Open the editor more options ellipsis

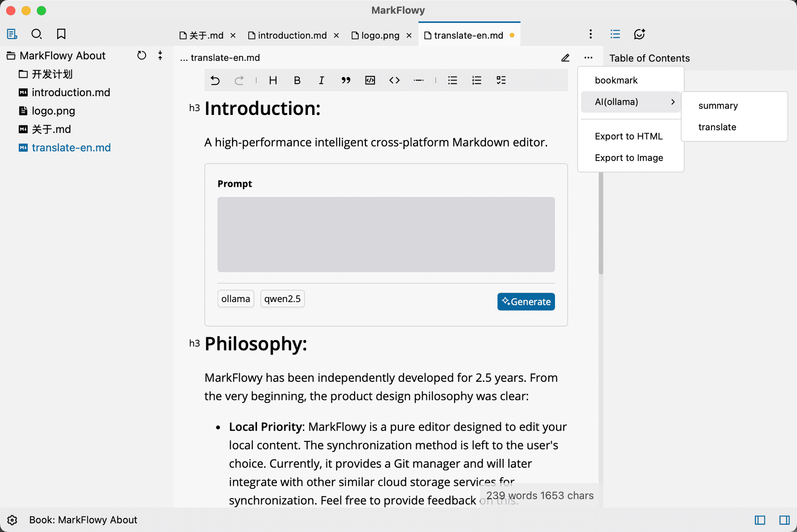tap(588, 58)
